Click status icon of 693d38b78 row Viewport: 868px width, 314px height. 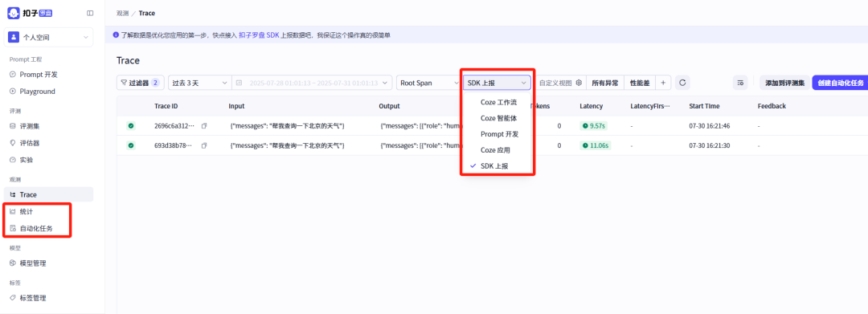tap(131, 145)
